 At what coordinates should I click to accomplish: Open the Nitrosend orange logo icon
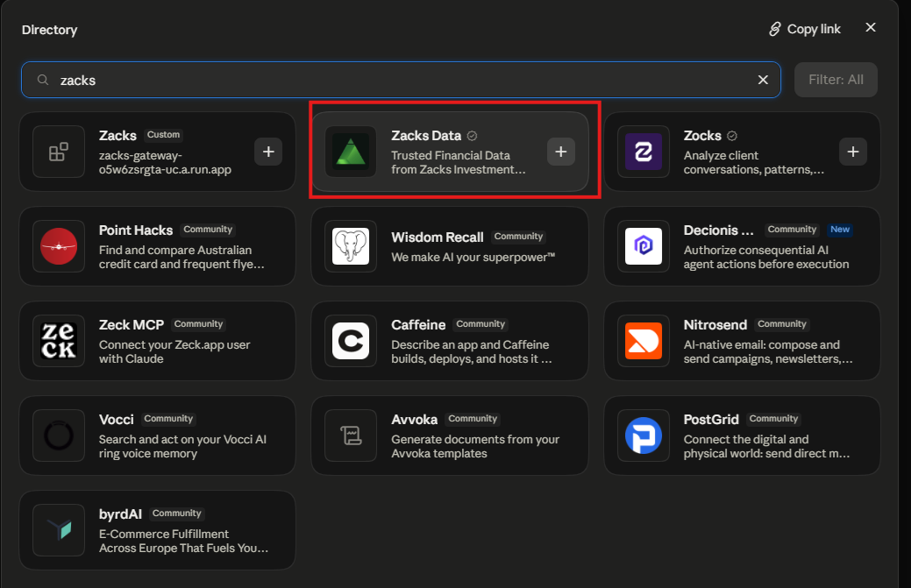[x=644, y=341]
